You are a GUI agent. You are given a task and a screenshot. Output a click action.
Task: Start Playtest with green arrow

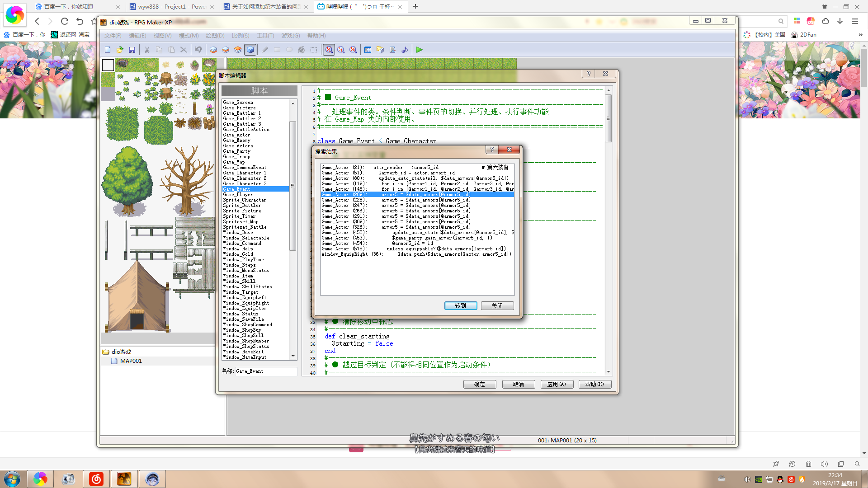tap(420, 50)
